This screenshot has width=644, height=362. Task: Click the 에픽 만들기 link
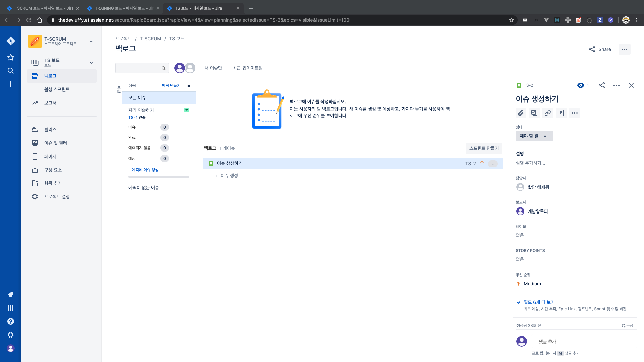(171, 86)
